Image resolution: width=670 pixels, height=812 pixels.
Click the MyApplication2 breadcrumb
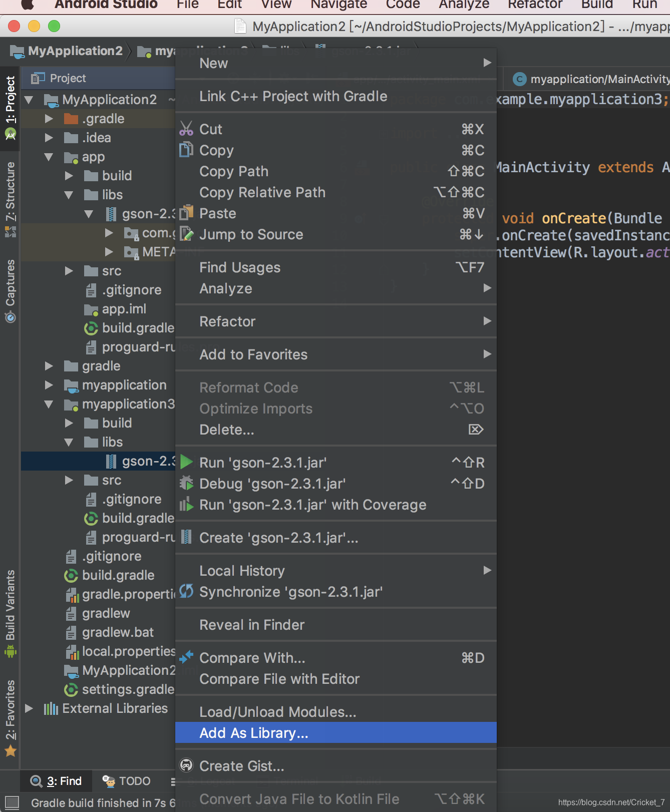point(67,51)
